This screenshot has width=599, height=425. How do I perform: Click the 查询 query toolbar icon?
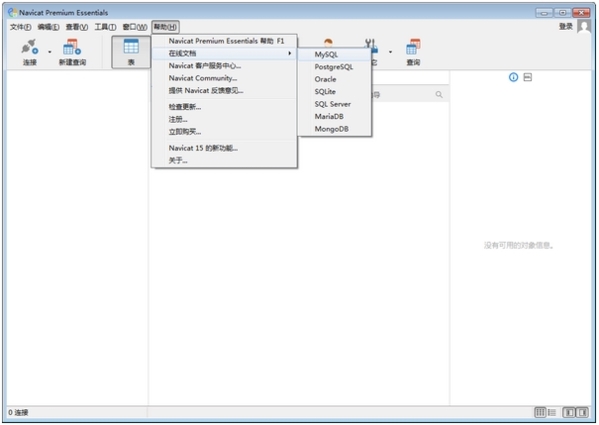click(x=413, y=47)
